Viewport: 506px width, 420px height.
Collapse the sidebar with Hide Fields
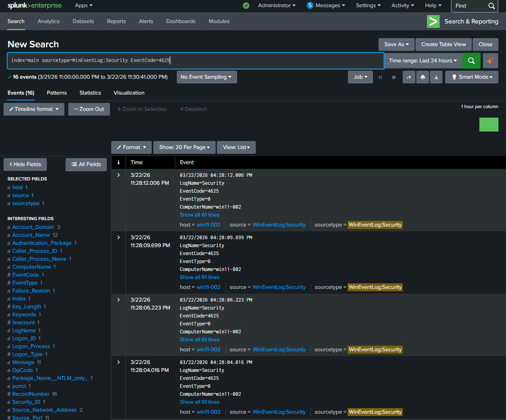(x=25, y=164)
